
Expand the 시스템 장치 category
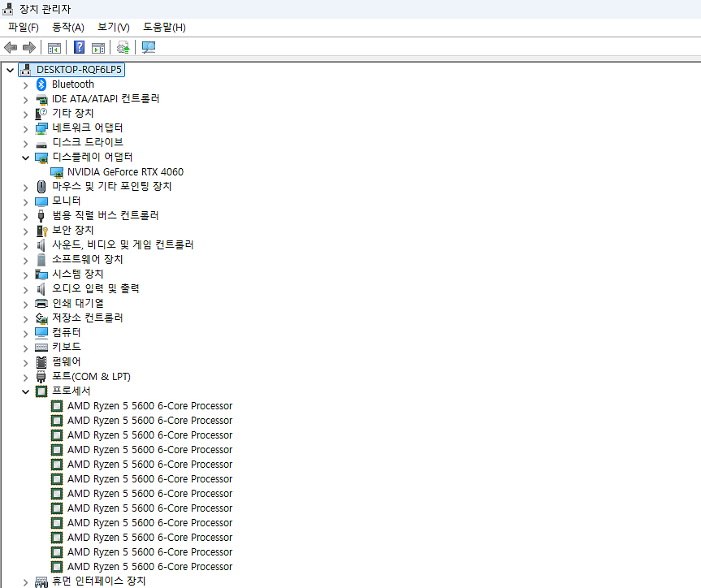point(25,275)
